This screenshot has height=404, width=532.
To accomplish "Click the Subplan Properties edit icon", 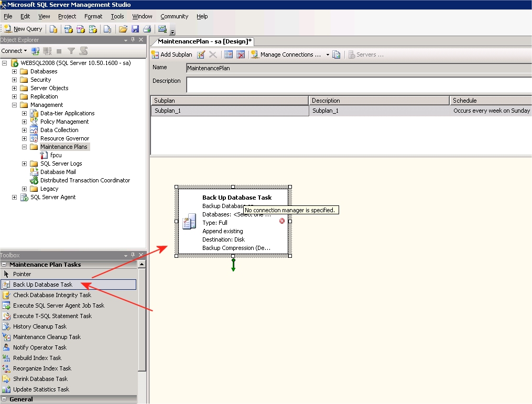I will (201, 54).
